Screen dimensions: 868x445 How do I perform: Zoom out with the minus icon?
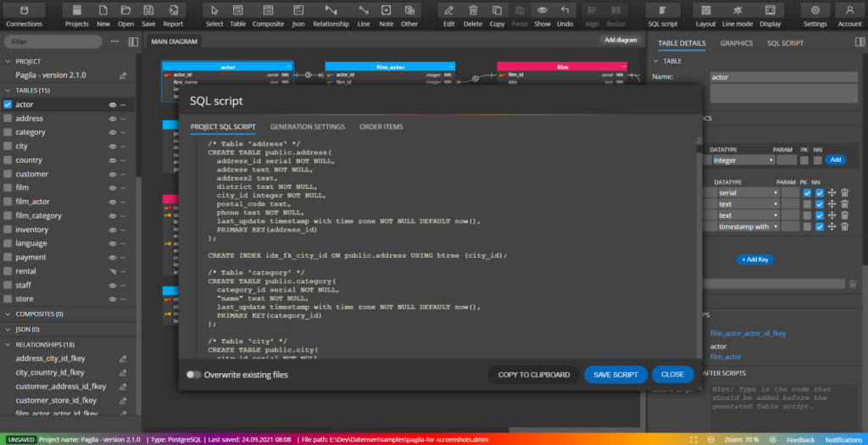click(x=711, y=439)
